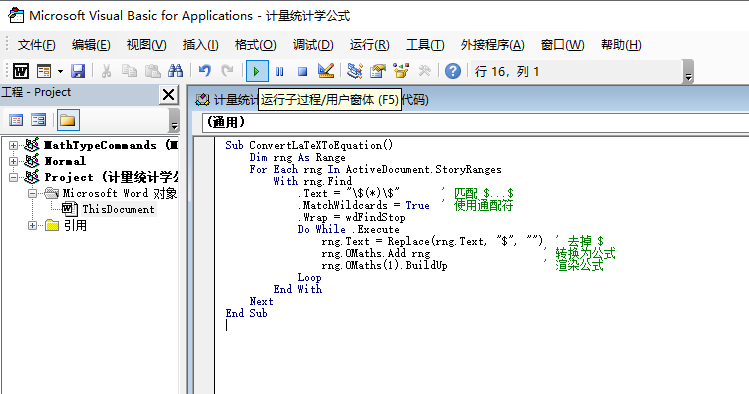
Task: Click the code window title icon
Action: click(x=203, y=100)
